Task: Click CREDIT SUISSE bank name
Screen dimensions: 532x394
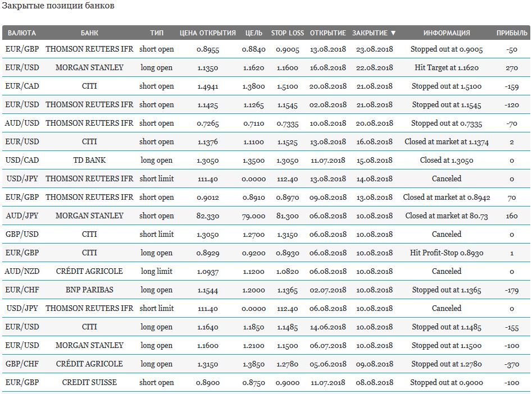Action: 89,382
